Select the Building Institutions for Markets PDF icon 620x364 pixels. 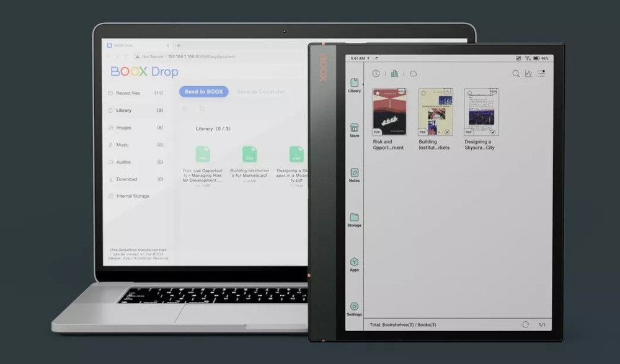(x=249, y=154)
